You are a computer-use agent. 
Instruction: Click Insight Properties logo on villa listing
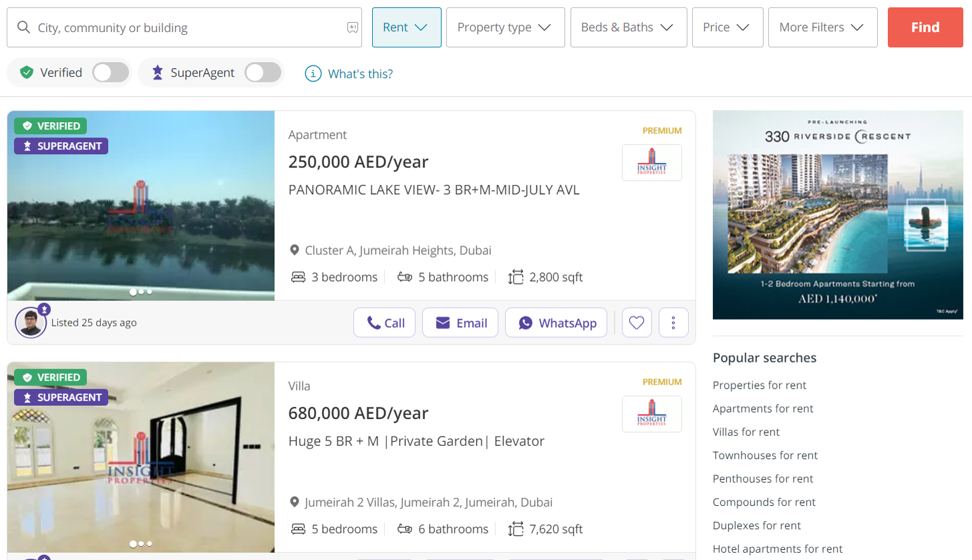652,414
